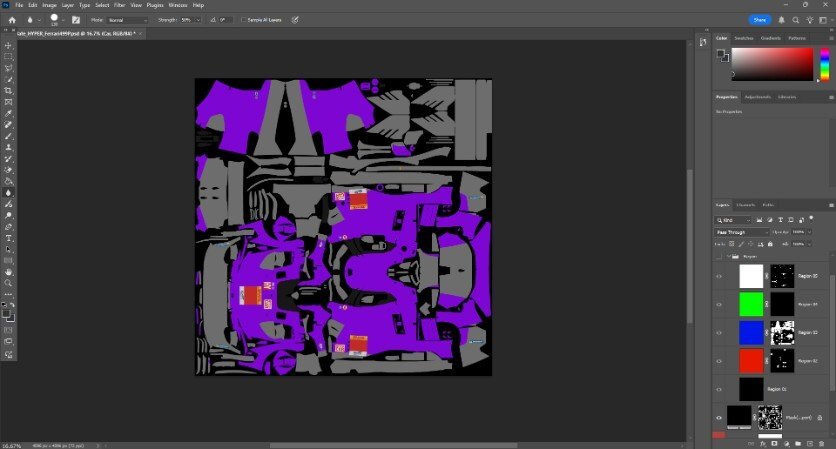Open the Filter menu
The image size is (836, 449).
119,5
